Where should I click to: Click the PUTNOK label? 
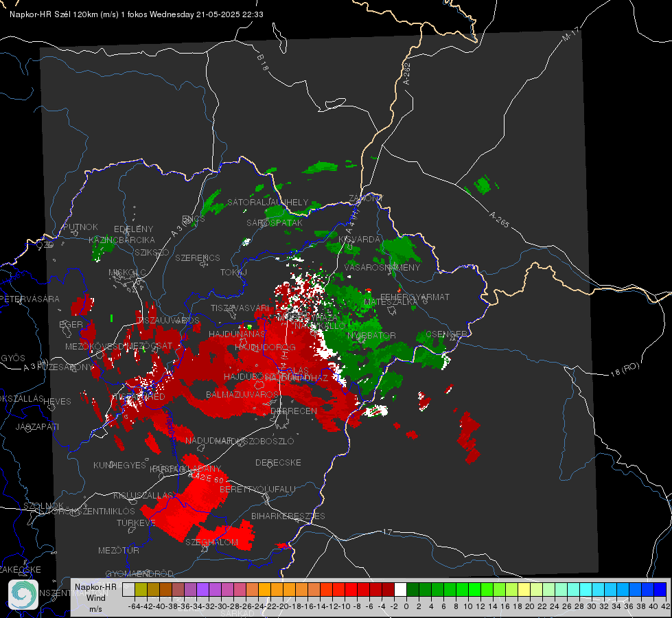80,227
